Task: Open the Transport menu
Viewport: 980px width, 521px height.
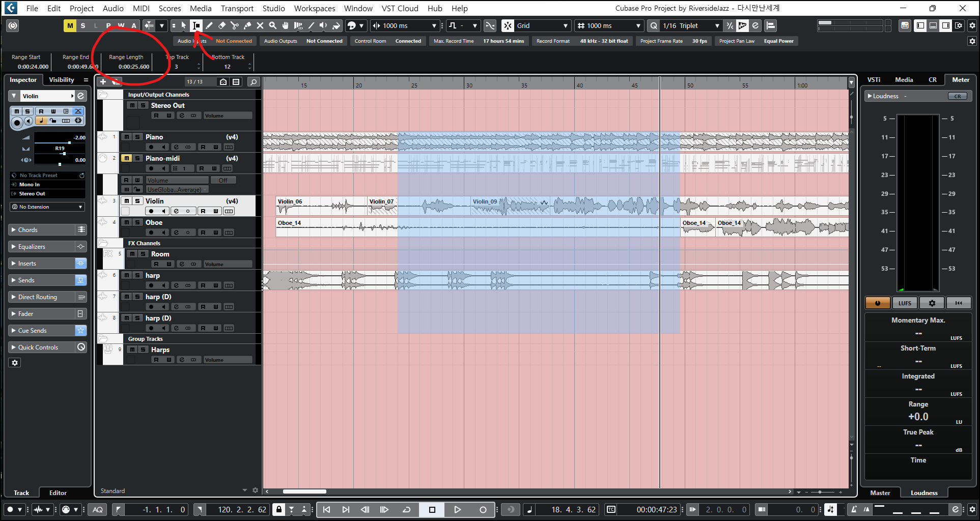Action: [237, 8]
